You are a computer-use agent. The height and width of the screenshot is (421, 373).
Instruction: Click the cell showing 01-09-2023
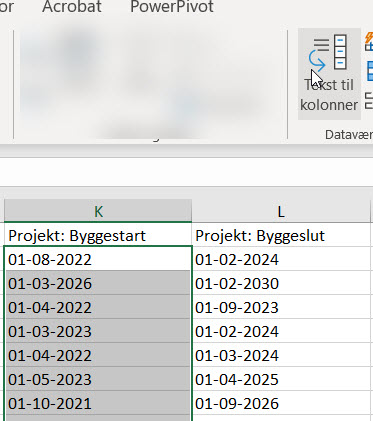pyautogui.click(x=281, y=307)
